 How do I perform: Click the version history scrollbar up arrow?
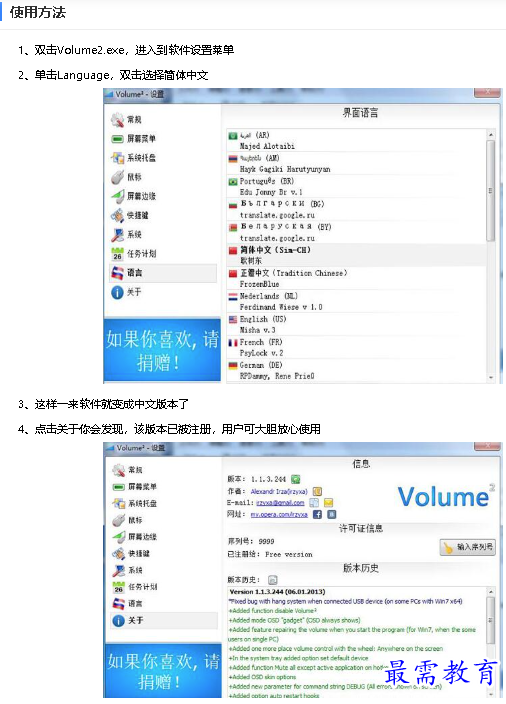[x=491, y=592]
